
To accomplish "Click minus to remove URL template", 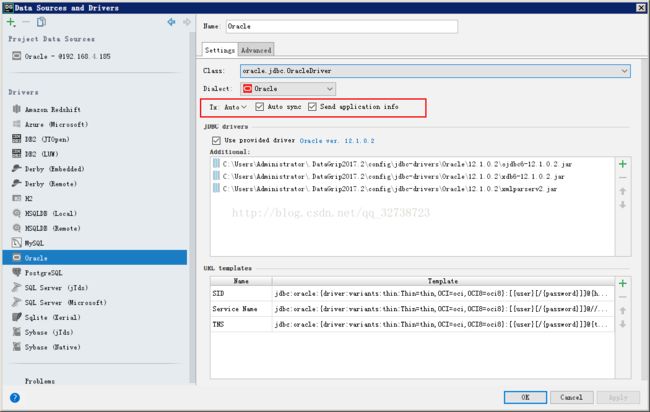I will coord(623,297).
